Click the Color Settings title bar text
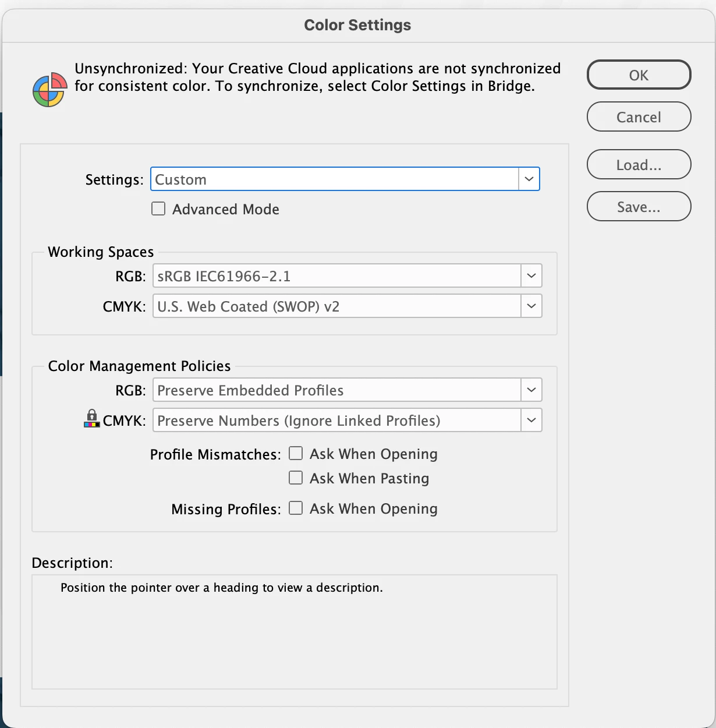The image size is (716, 728). pos(357,25)
